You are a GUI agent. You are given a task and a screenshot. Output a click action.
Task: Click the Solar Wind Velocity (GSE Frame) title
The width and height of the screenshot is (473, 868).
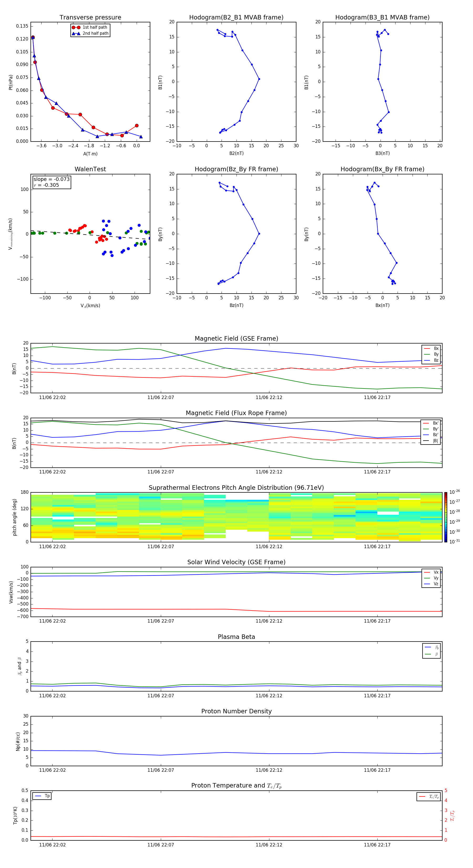pyautogui.click(x=236, y=562)
